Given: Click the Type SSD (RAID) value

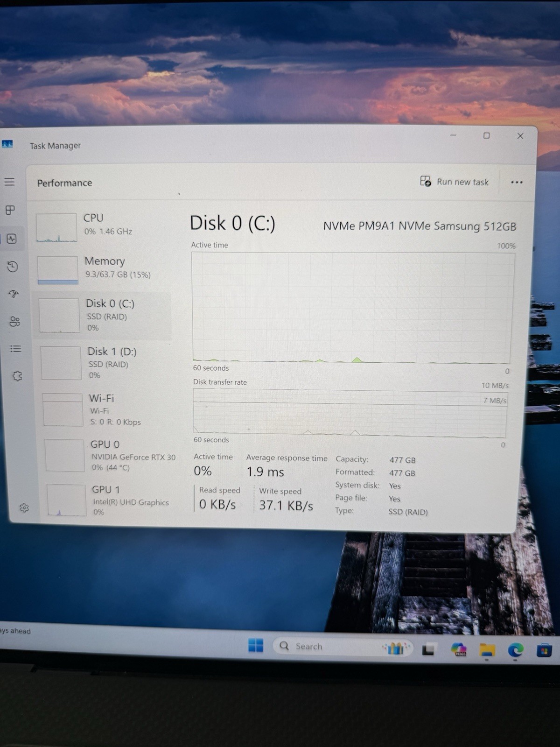Looking at the screenshot, I should [408, 512].
